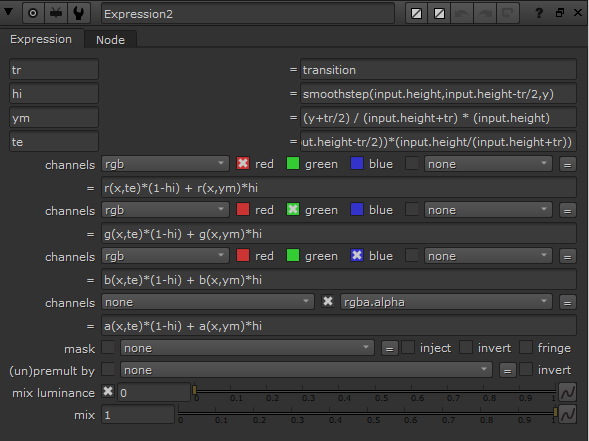Click the equals button in the mask row
The height and width of the screenshot is (441, 589).
390,348
